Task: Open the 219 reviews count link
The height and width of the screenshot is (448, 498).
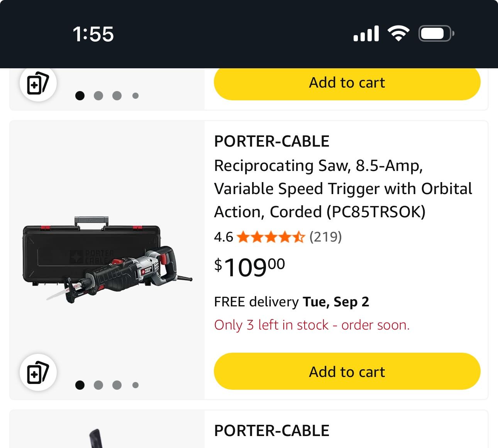Action: [325, 237]
